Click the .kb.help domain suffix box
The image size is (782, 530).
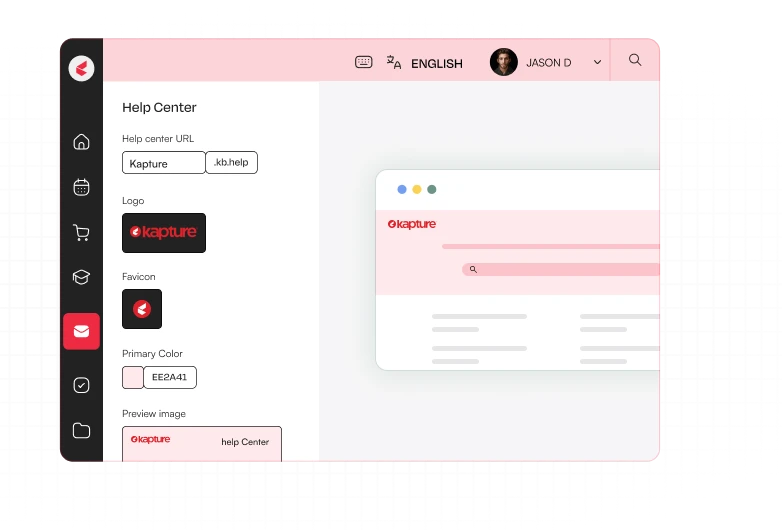(x=231, y=163)
